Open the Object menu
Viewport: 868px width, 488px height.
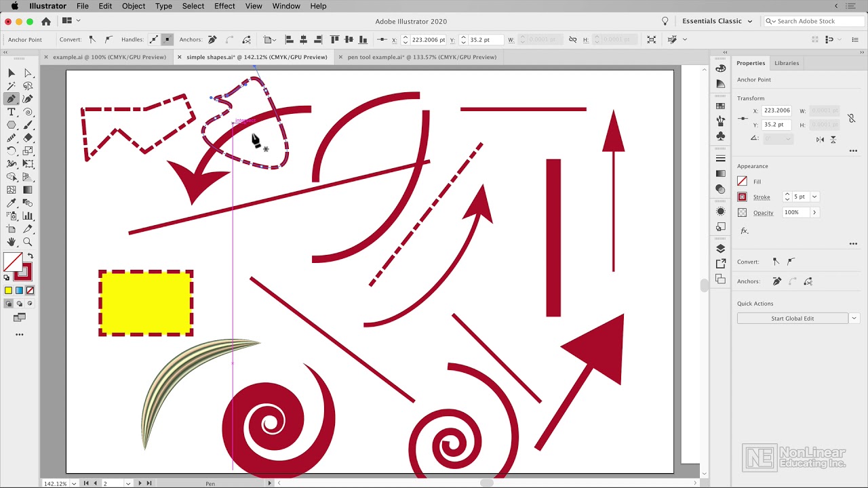point(134,6)
